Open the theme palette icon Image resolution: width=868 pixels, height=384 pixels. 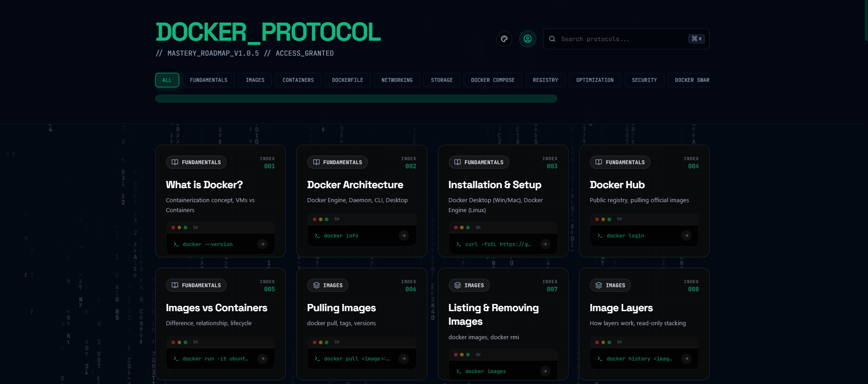504,39
